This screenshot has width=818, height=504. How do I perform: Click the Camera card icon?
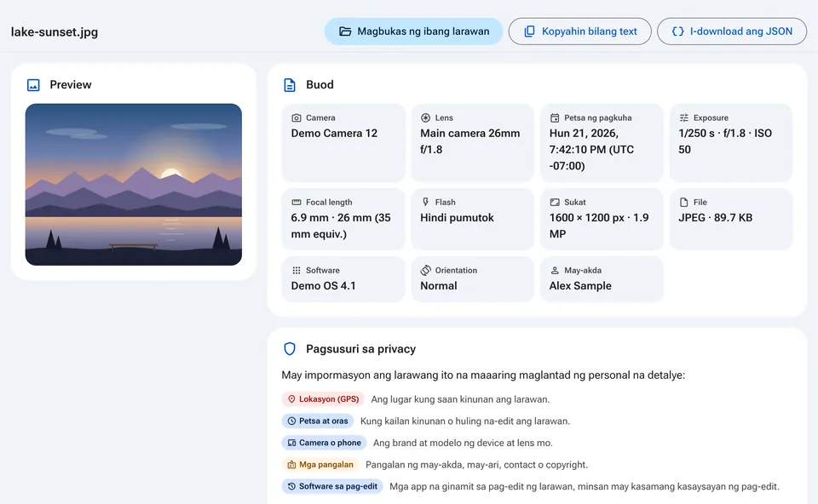pos(297,117)
